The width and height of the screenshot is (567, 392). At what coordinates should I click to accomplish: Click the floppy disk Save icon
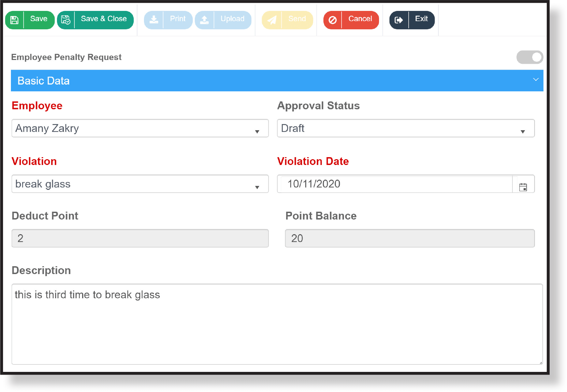(14, 20)
